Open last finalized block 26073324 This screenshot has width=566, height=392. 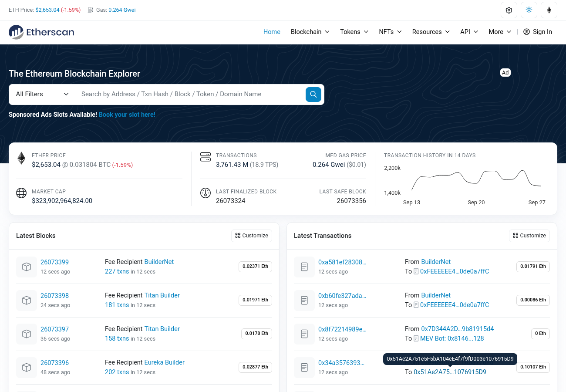coord(231,201)
